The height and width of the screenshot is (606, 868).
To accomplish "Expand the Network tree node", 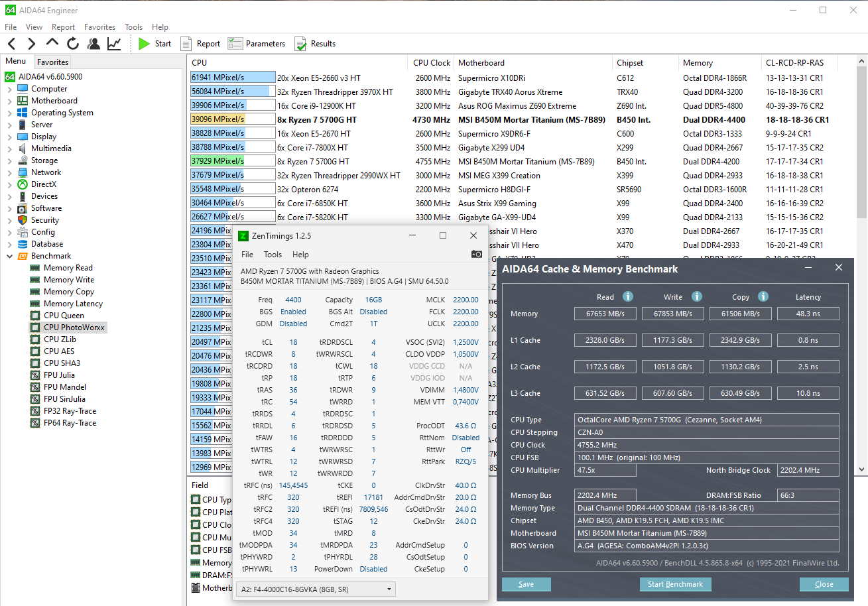I will click(x=9, y=172).
